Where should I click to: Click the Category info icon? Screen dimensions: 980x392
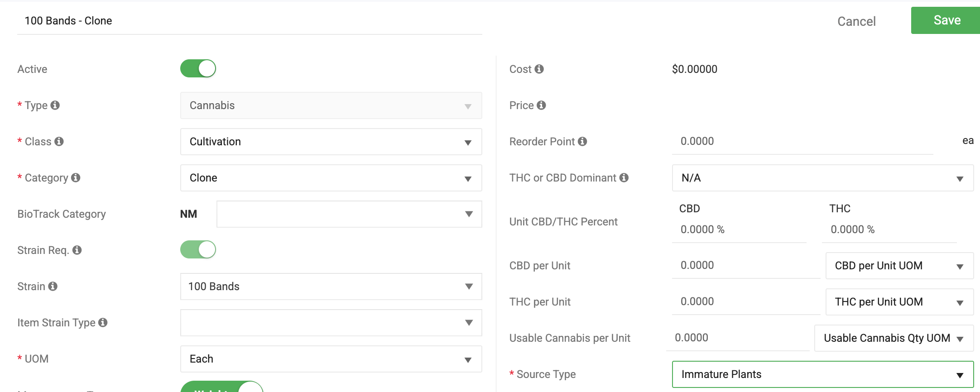(76, 177)
